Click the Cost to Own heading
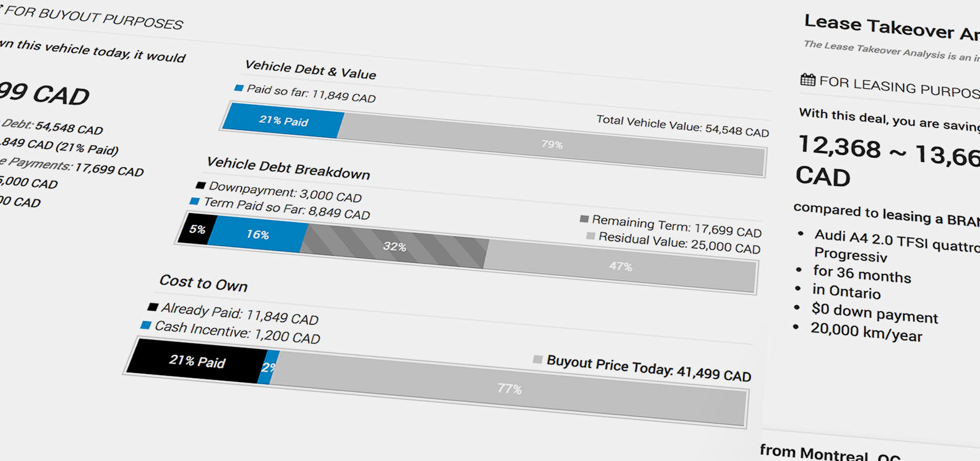This screenshot has height=461, width=980. (x=203, y=282)
